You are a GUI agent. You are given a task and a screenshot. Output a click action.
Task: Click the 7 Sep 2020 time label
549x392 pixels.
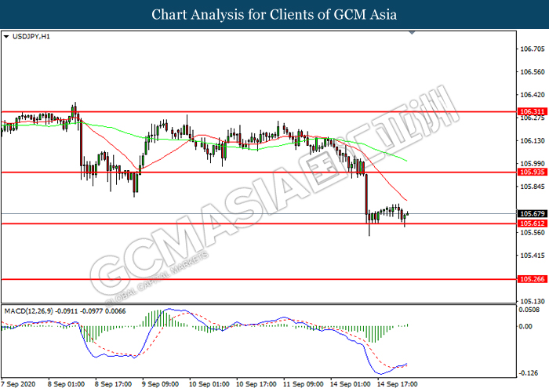18,384
